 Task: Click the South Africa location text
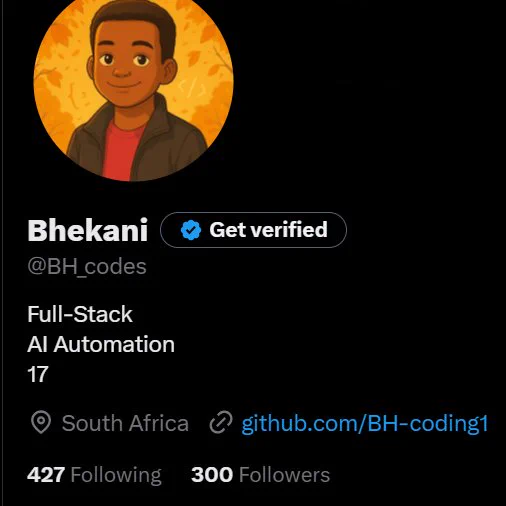pos(125,423)
